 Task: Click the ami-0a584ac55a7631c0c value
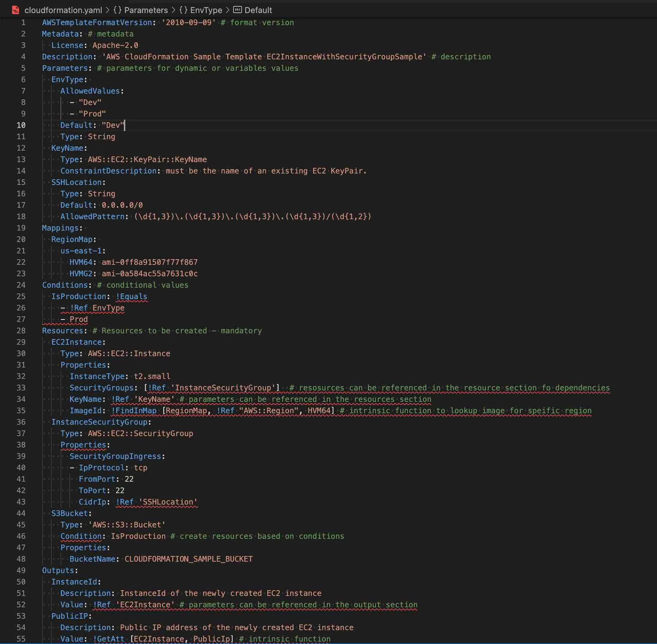tap(150, 274)
